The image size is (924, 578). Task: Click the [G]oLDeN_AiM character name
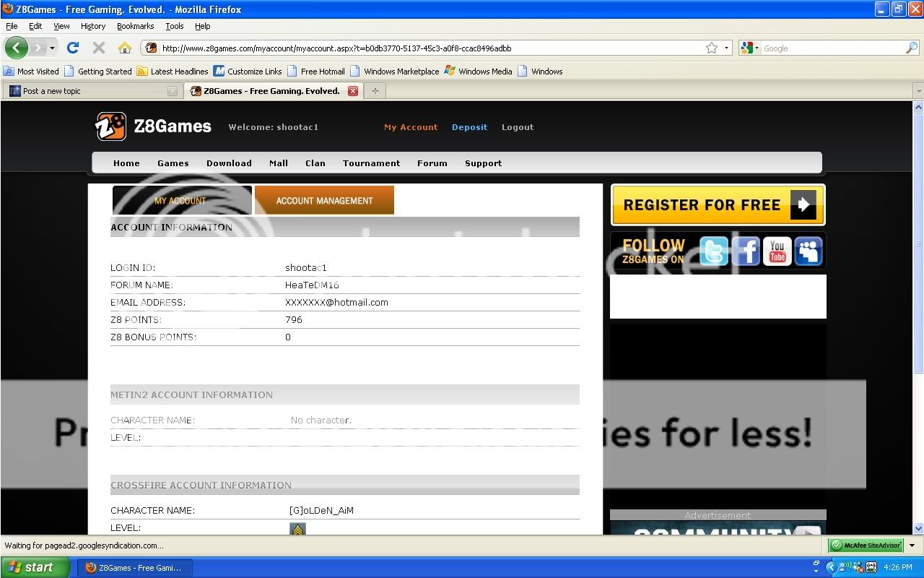pos(321,510)
